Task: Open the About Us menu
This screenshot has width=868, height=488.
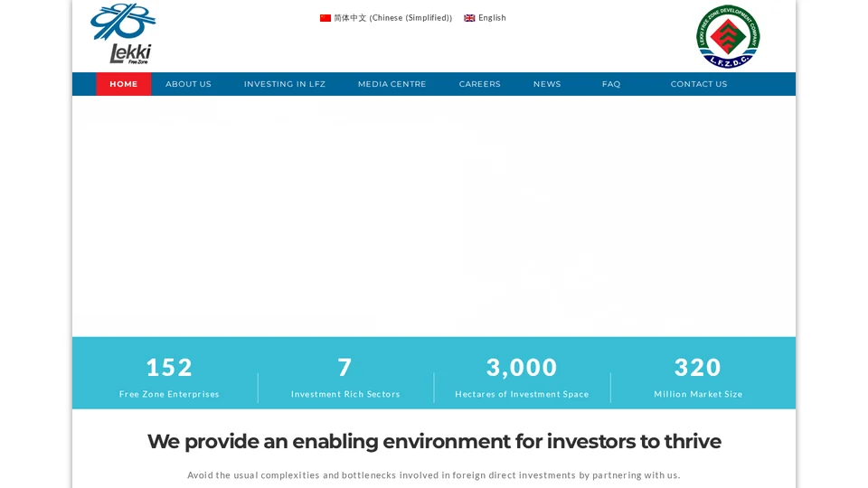Action: 188,84
